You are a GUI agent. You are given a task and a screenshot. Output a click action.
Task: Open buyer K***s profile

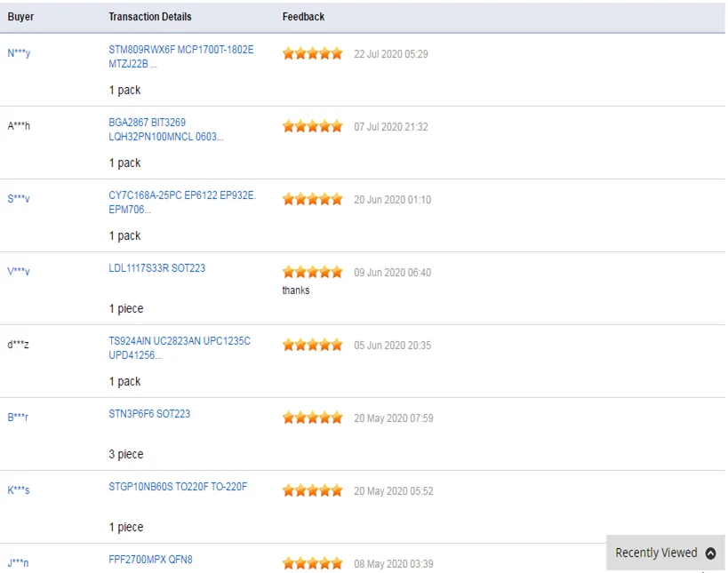(x=19, y=490)
